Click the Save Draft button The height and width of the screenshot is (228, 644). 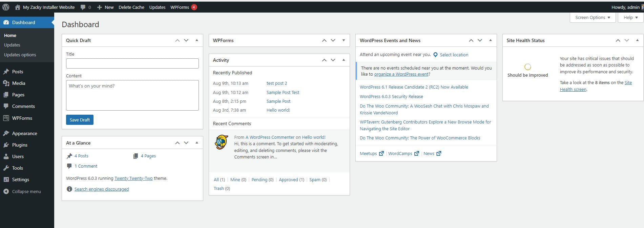pos(80,120)
